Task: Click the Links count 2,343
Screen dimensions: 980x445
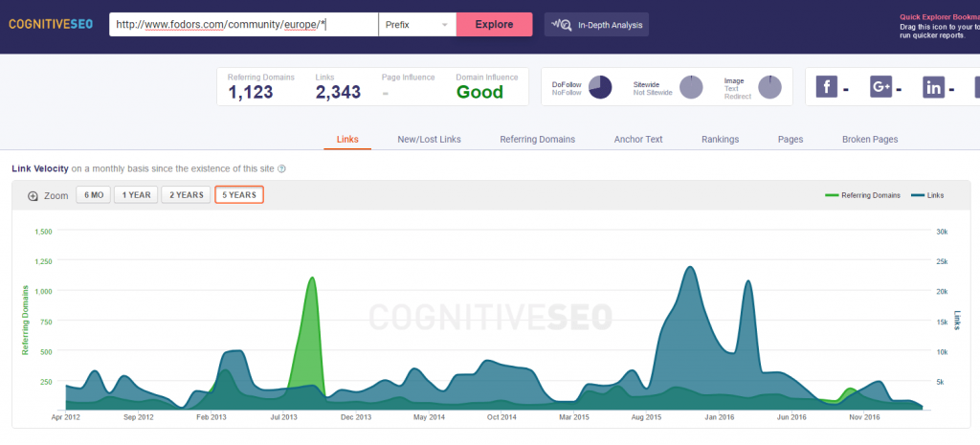Action: point(338,93)
